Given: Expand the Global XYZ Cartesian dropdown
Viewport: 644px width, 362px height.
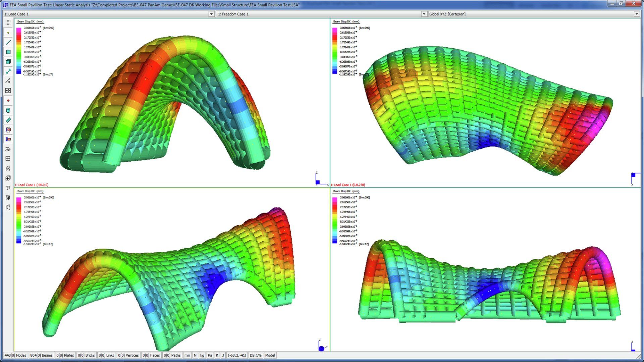Looking at the screenshot, I should (x=636, y=14).
